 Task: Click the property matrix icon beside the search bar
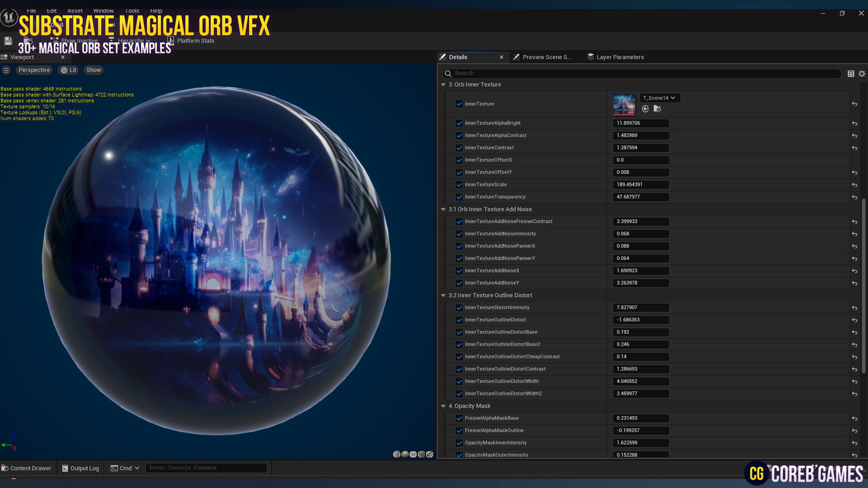pos(851,73)
